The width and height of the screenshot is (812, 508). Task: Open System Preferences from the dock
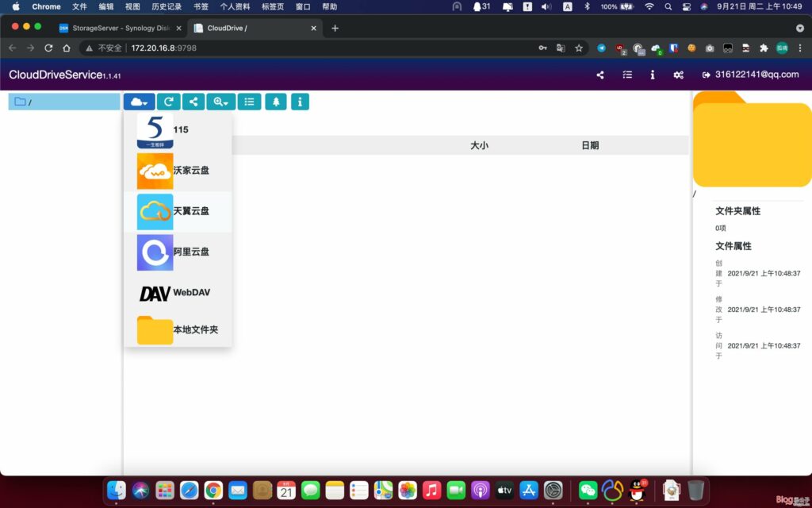pyautogui.click(x=553, y=491)
